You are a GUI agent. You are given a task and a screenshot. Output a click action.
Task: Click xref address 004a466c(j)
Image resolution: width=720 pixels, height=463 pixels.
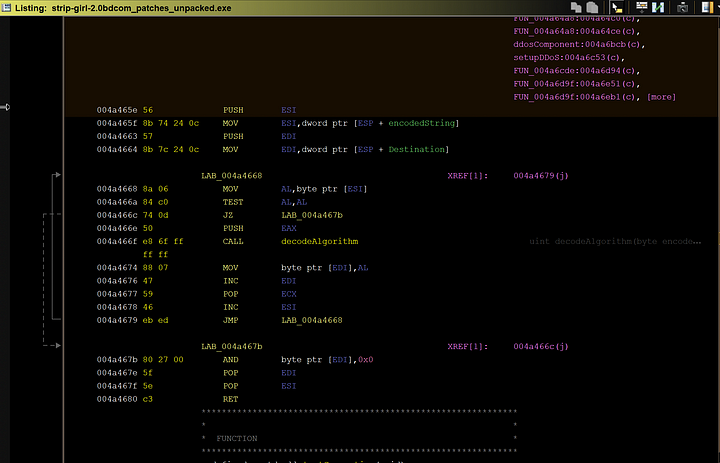point(541,347)
